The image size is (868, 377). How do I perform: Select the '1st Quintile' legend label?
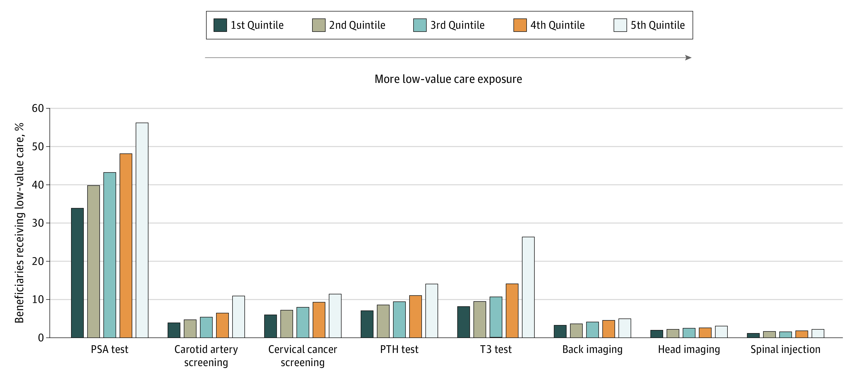(257, 25)
